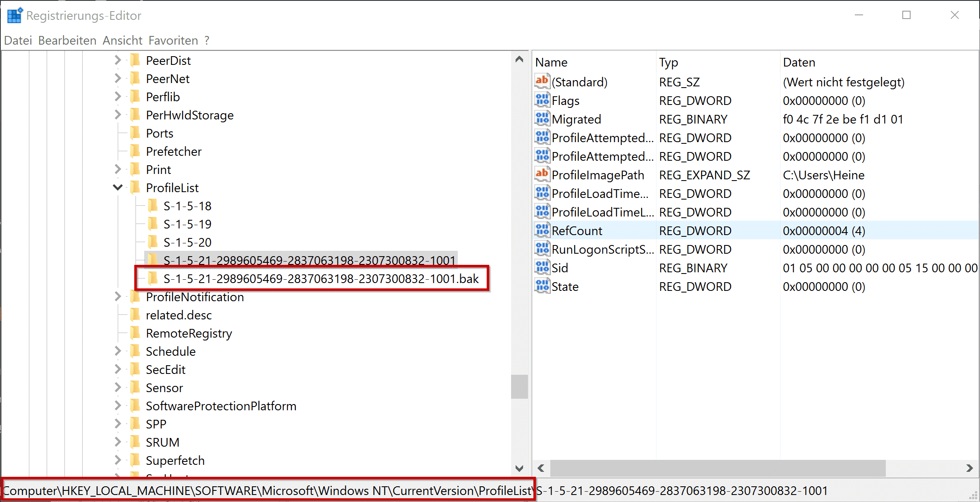Click the SRUM folder icon
This screenshot has width=980, height=502.
pos(135,442)
